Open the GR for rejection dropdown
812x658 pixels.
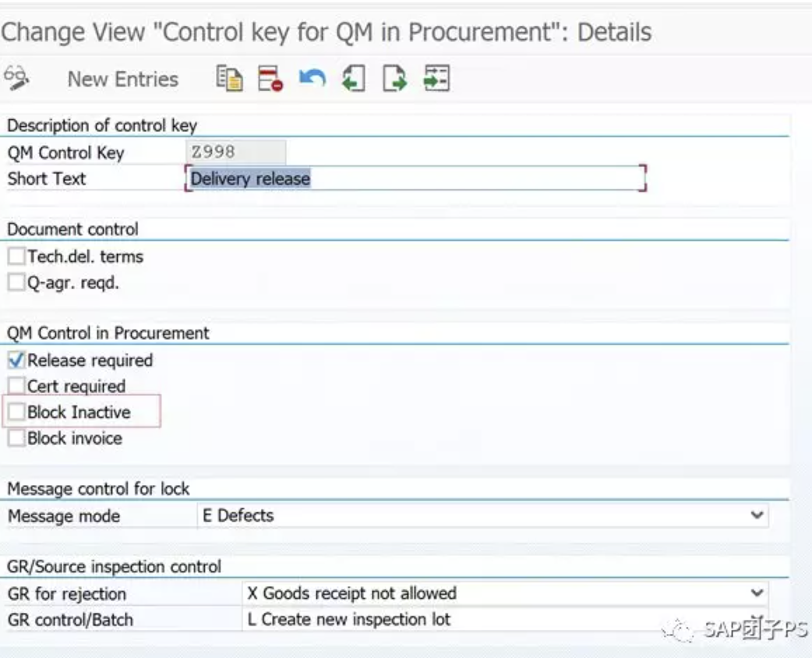757,593
